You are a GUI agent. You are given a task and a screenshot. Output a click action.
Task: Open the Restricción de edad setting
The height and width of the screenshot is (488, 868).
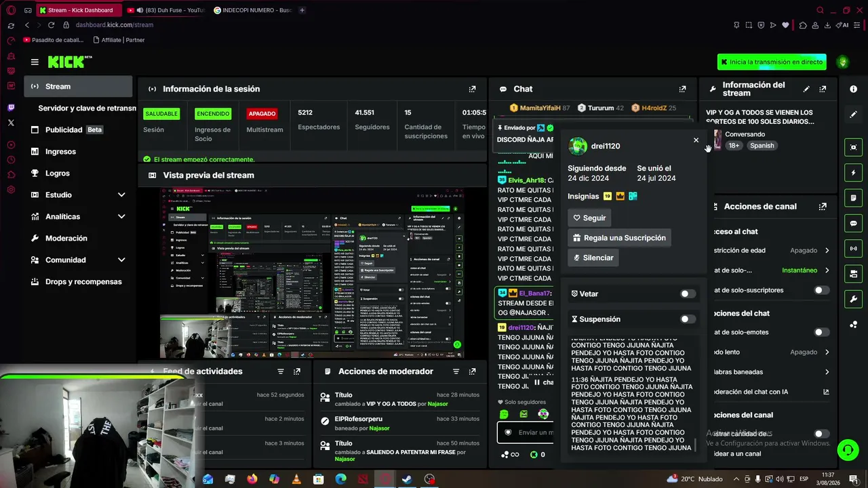771,250
